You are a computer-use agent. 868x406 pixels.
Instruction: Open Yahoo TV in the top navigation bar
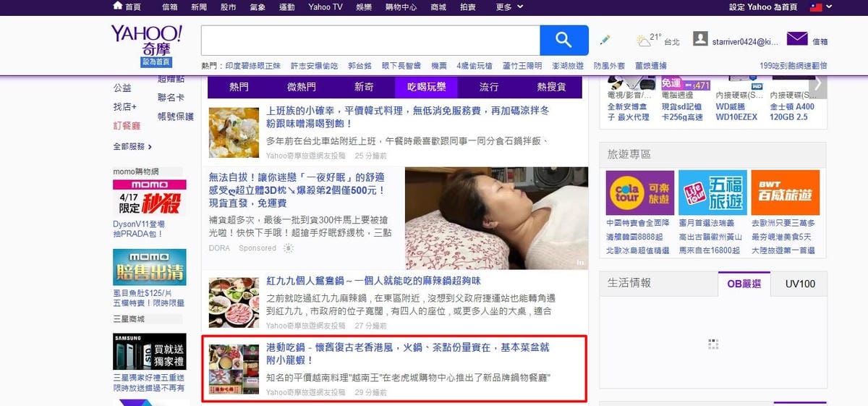point(325,7)
